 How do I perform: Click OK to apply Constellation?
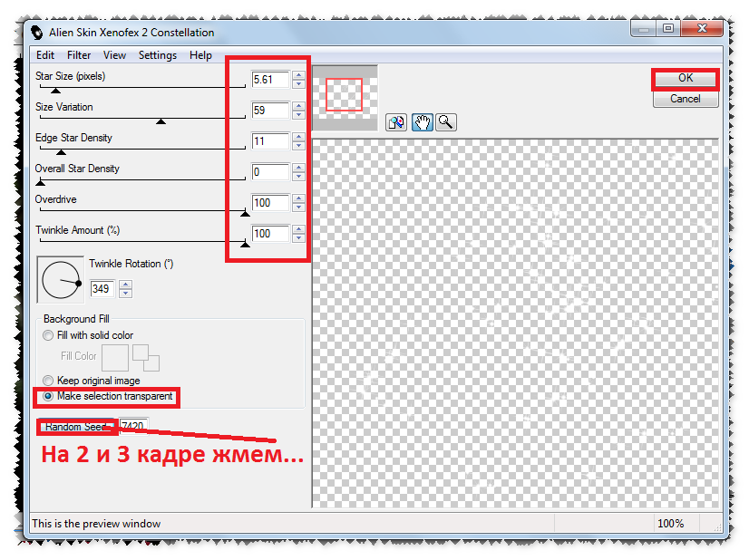click(x=686, y=78)
